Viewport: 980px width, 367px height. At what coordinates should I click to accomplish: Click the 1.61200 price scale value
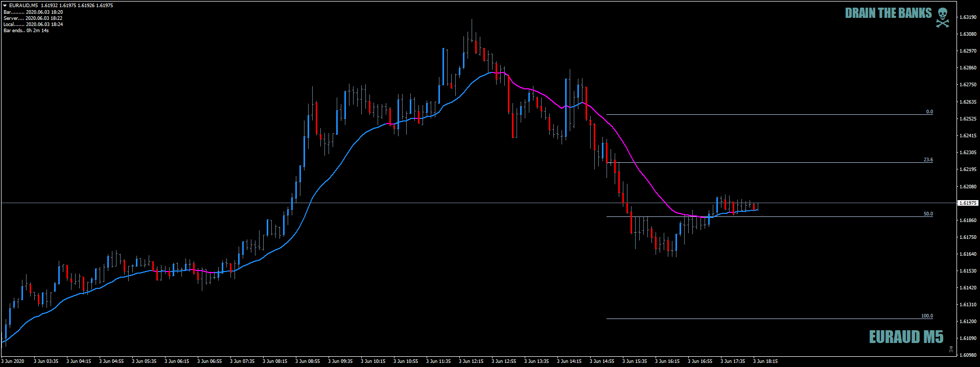pos(968,322)
